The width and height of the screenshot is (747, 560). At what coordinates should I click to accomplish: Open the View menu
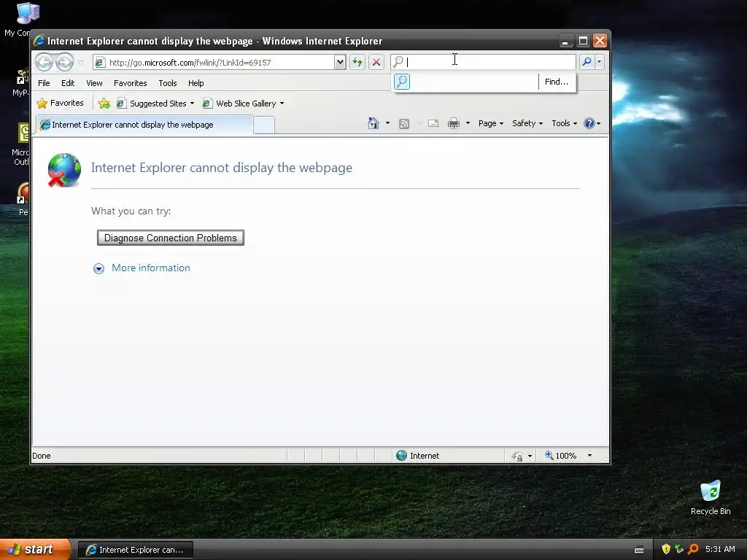(x=94, y=83)
